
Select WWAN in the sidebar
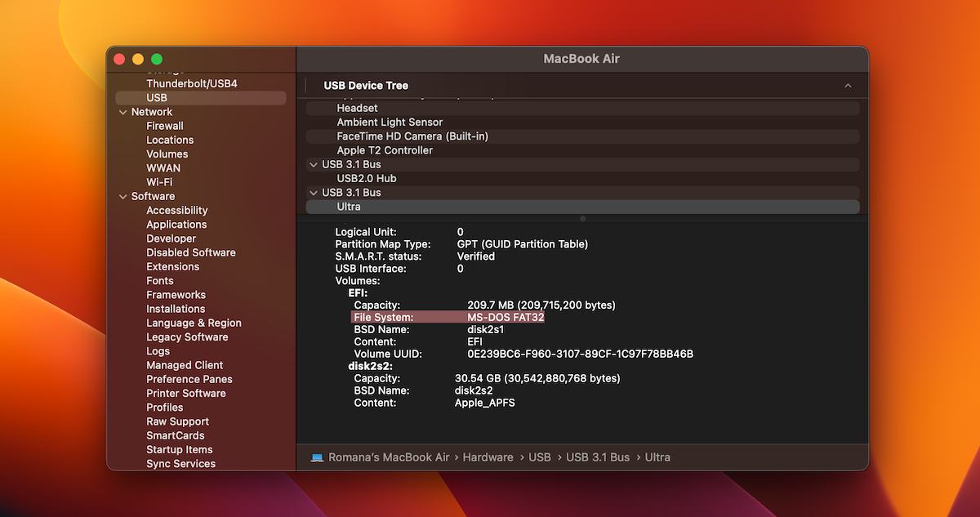(x=163, y=168)
